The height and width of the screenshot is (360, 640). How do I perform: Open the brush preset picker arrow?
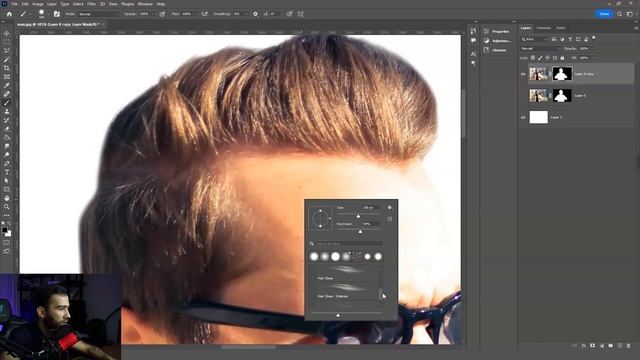tap(48, 14)
